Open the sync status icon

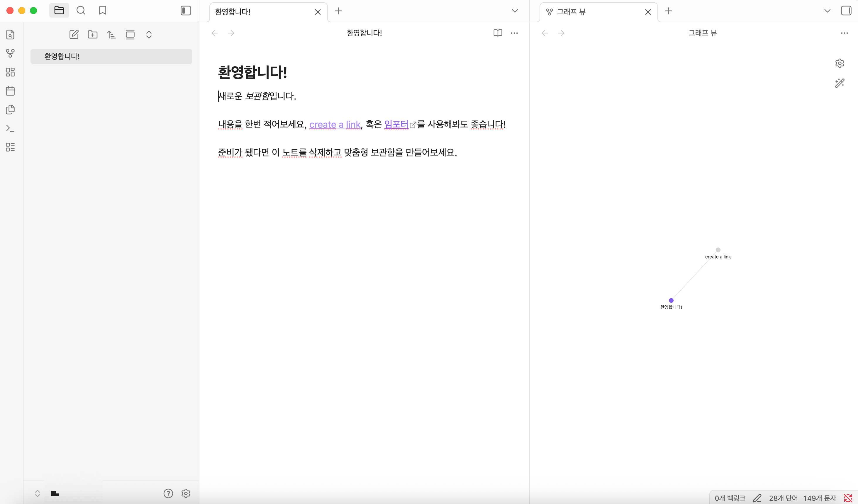848,498
